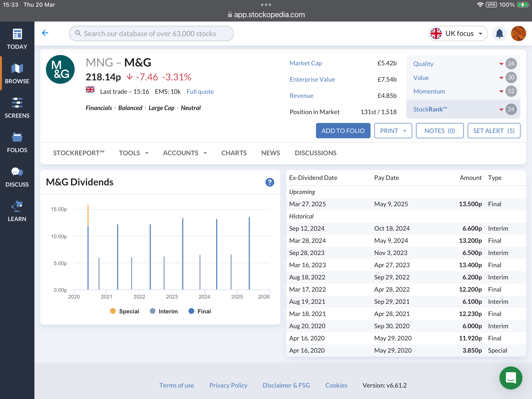Click the Pay Date column header
Viewport: 532px width, 399px height.
pyautogui.click(x=386, y=177)
